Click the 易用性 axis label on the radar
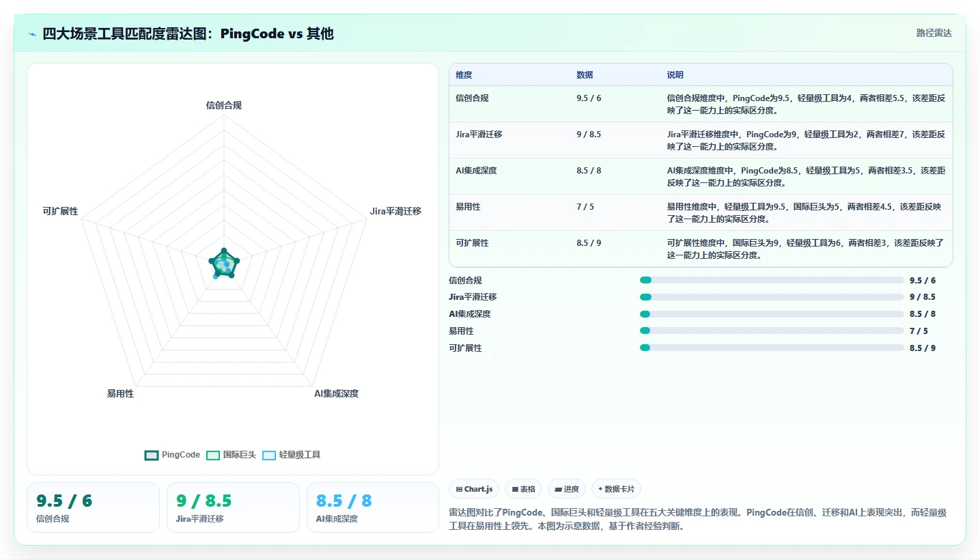Viewport: 980px width, 560px height. pyautogui.click(x=120, y=393)
